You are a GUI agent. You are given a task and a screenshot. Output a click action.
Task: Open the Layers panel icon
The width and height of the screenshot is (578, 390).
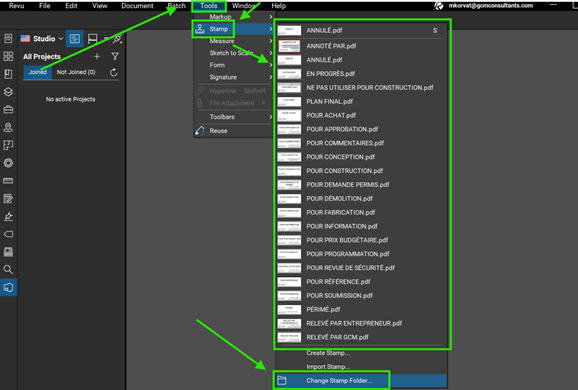8,92
